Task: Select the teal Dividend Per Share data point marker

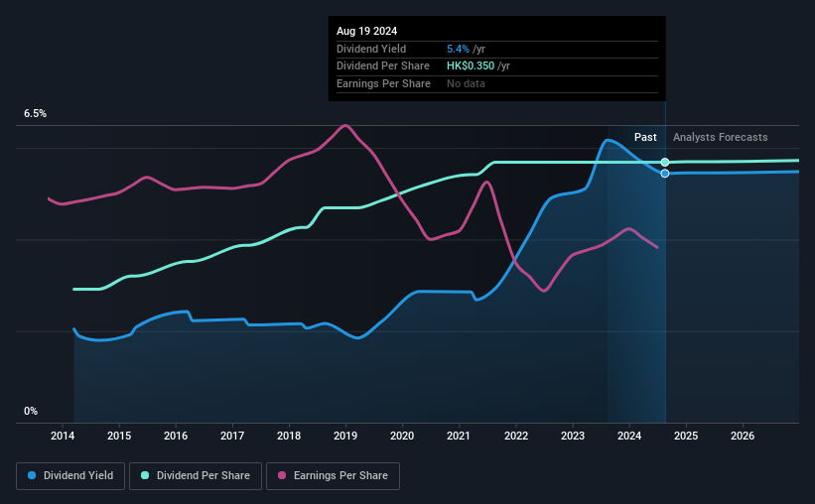Action: pos(665,162)
